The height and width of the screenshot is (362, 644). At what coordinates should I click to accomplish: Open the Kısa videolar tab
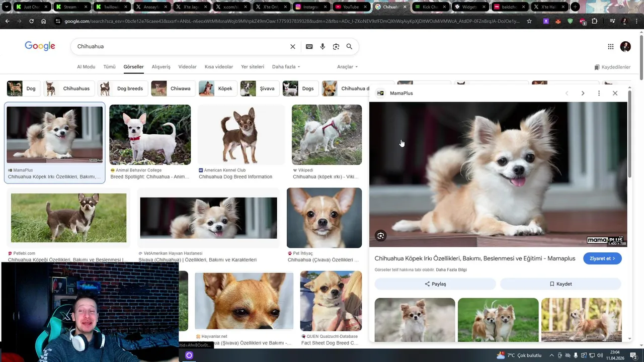click(219, 67)
